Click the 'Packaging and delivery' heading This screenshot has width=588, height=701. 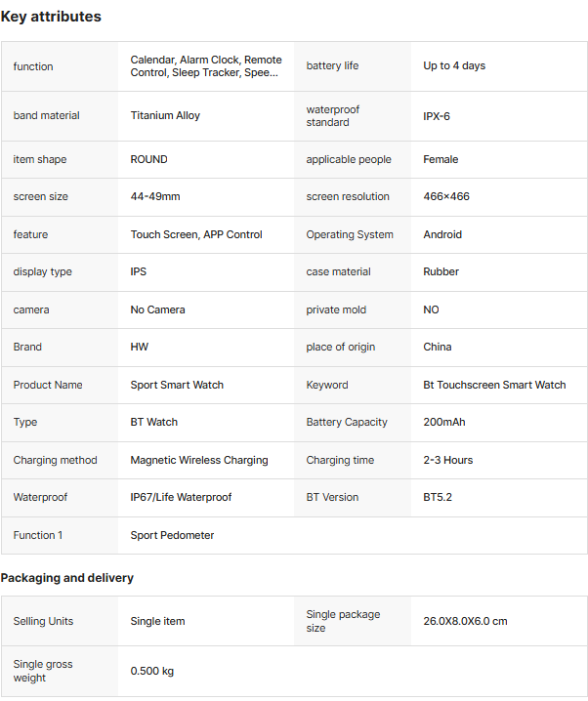67,578
